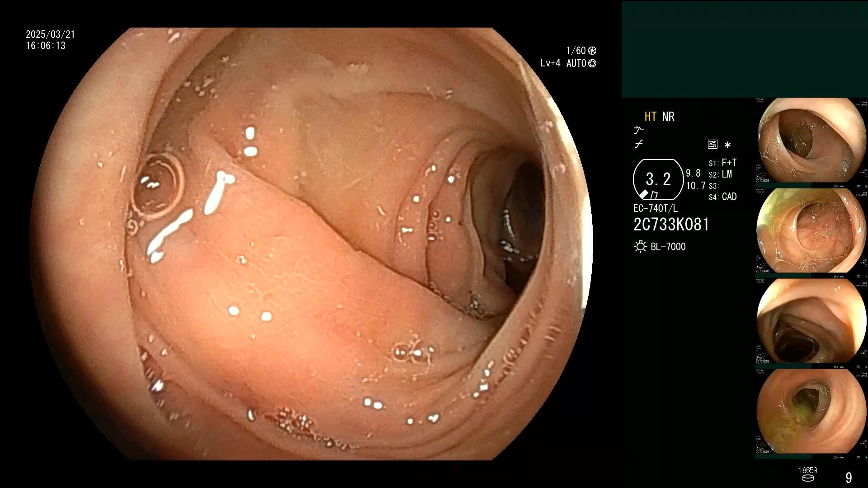Select the 2025/03/21 date text

pos(50,34)
